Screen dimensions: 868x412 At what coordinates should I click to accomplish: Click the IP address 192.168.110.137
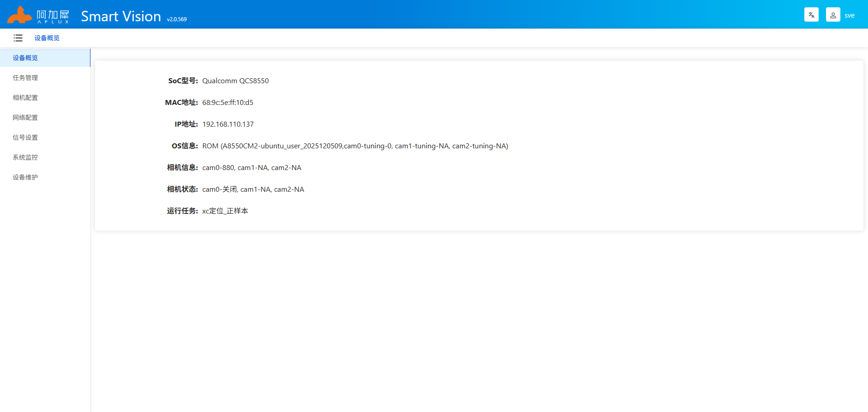(228, 124)
